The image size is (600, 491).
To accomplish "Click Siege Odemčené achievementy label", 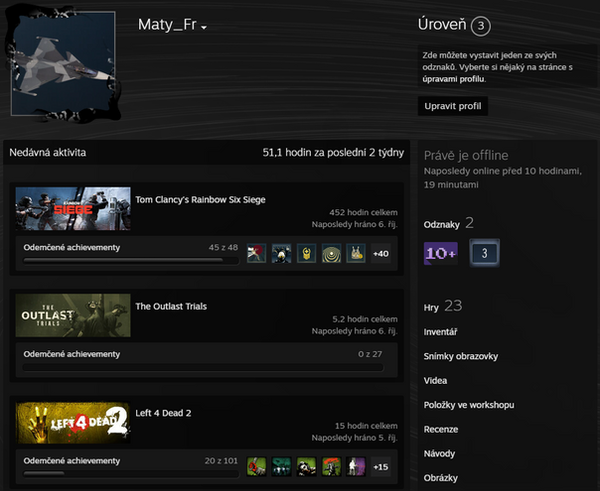I will click(72, 248).
